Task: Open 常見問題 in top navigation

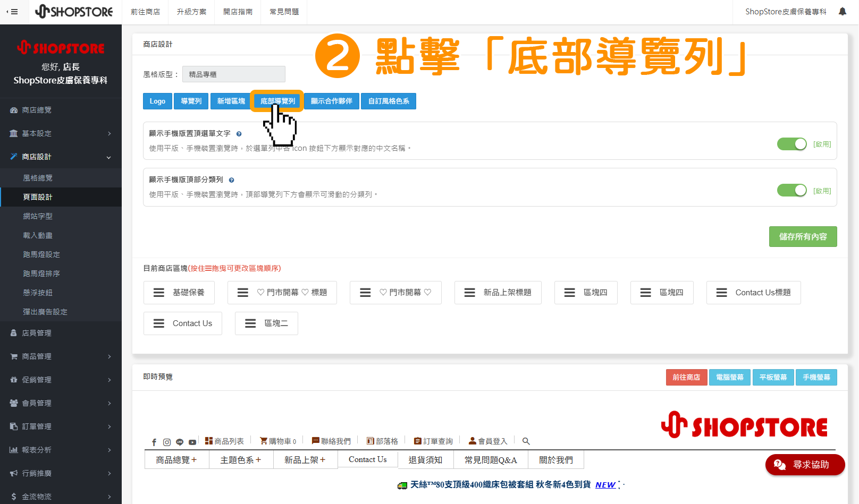Action: click(x=284, y=12)
